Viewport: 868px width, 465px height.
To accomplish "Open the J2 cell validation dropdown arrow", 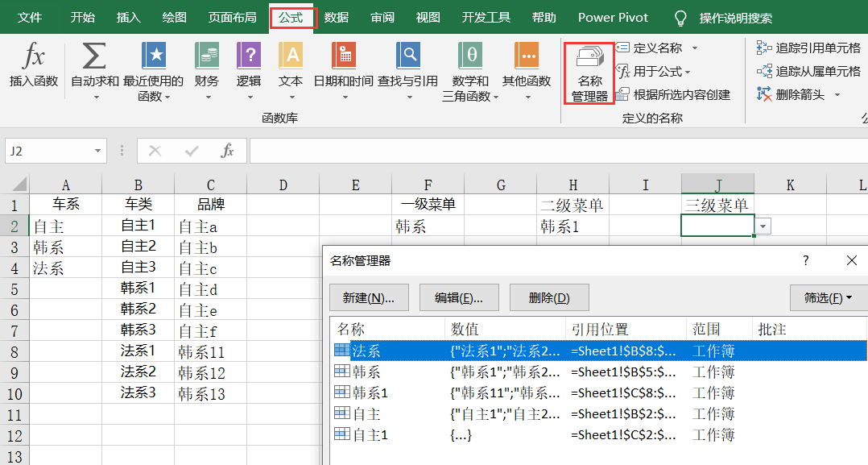I will pyautogui.click(x=763, y=226).
